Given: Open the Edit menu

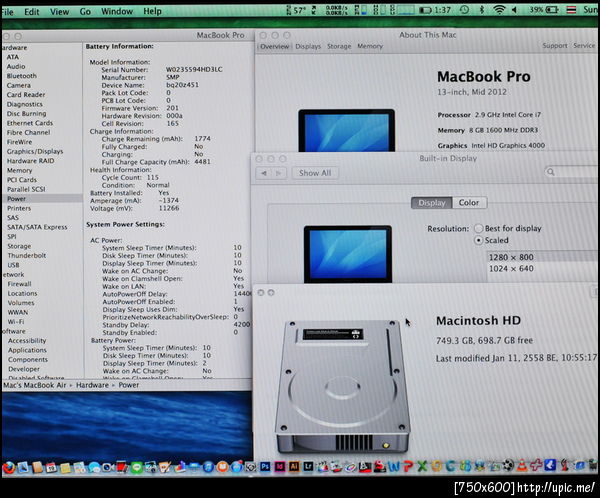Looking at the screenshot, I should click(32, 11).
